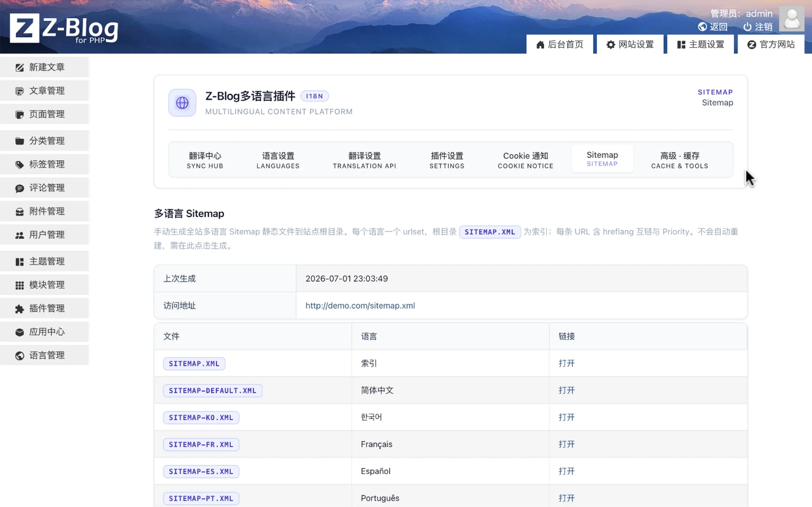
Task: Open 打开 link for Español sitemap
Action: tap(566, 471)
